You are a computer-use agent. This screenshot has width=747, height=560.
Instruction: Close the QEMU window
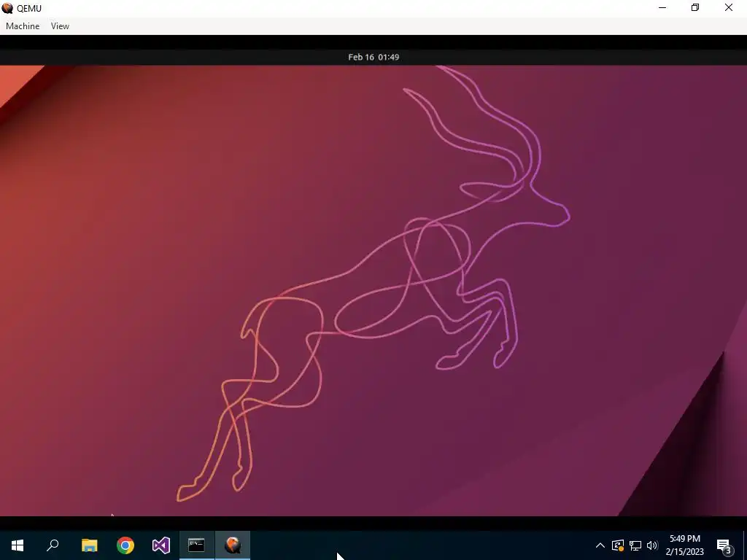point(729,7)
